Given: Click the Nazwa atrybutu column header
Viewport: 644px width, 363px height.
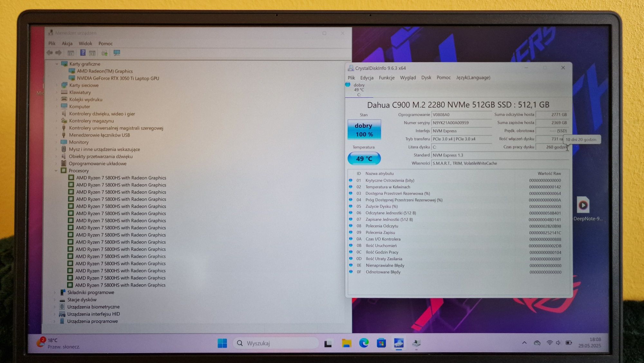Looking at the screenshot, I should pos(379,173).
